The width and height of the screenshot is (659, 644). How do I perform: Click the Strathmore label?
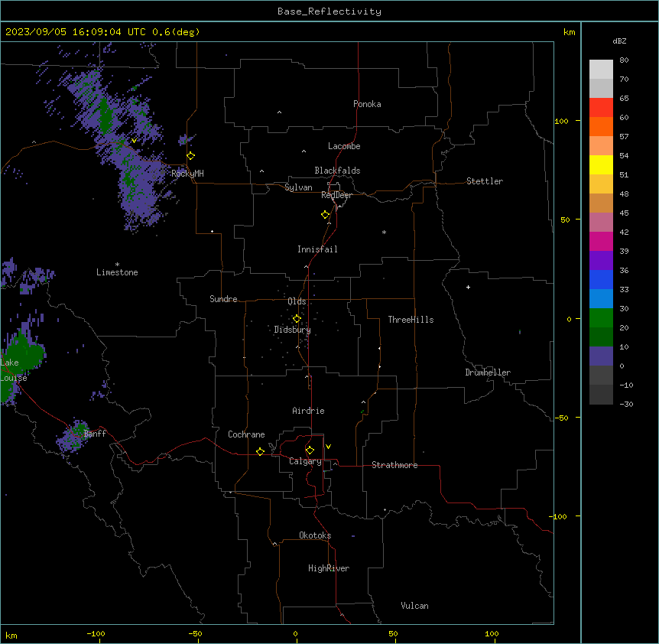(394, 465)
